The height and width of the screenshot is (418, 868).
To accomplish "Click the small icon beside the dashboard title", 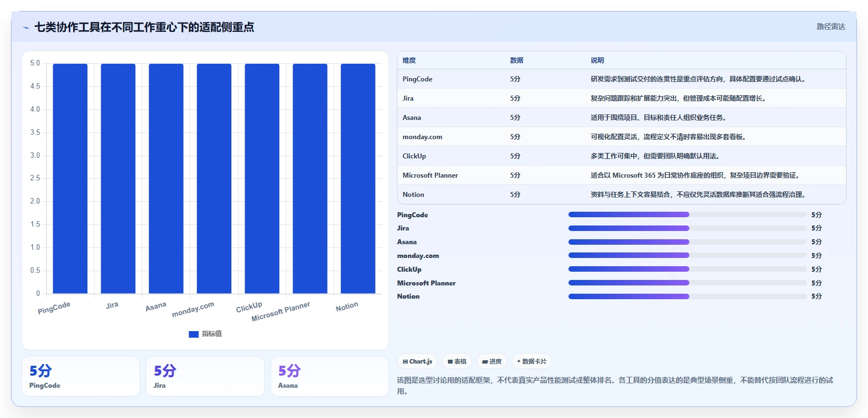I will [x=26, y=28].
